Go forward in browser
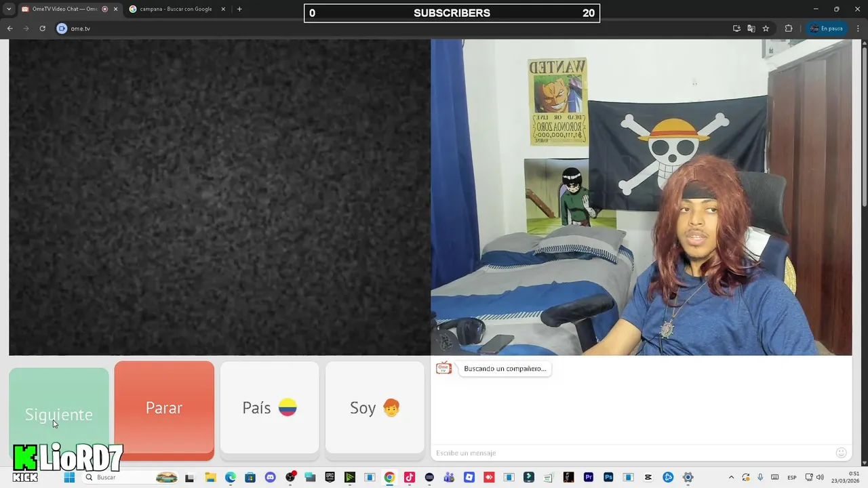868x488 pixels. tap(26, 28)
